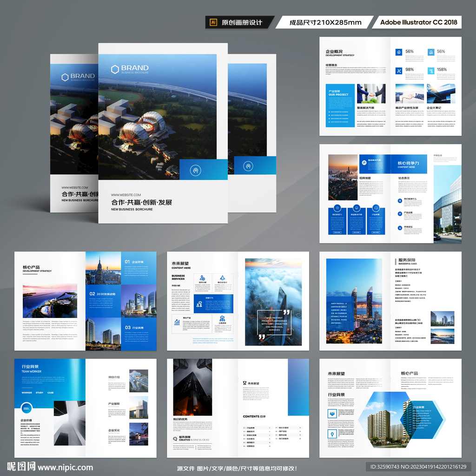The width and height of the screenshot is (476, 476).
Task: Click the handshake photo above 整体解决方案
Action: (x=371, y=93)
